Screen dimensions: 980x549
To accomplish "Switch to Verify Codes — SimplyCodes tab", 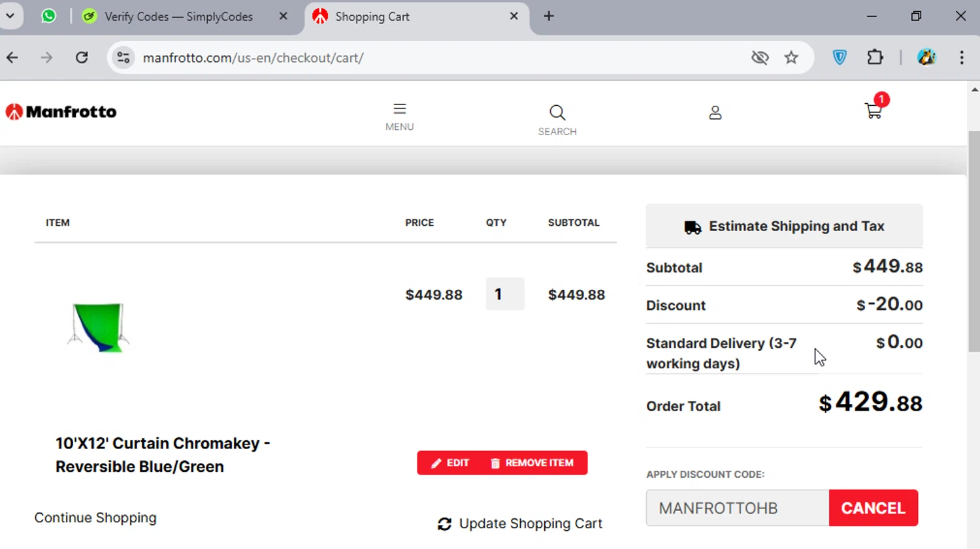I will point(178,16).
